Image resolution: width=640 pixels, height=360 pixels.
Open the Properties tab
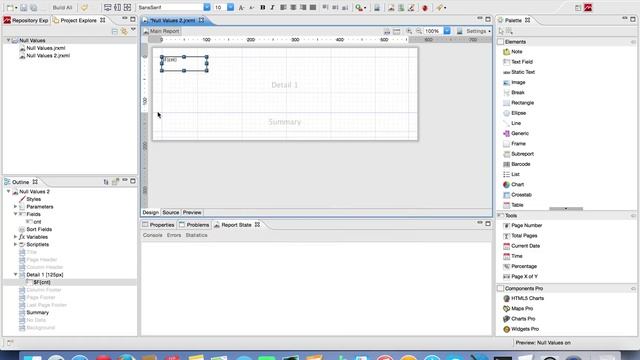pyautogui.click(x=158, y=225)
